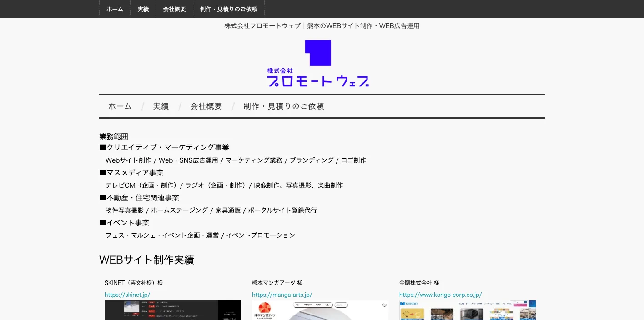Click the SKINET site screenshot thumbnail

coord(173,310)
